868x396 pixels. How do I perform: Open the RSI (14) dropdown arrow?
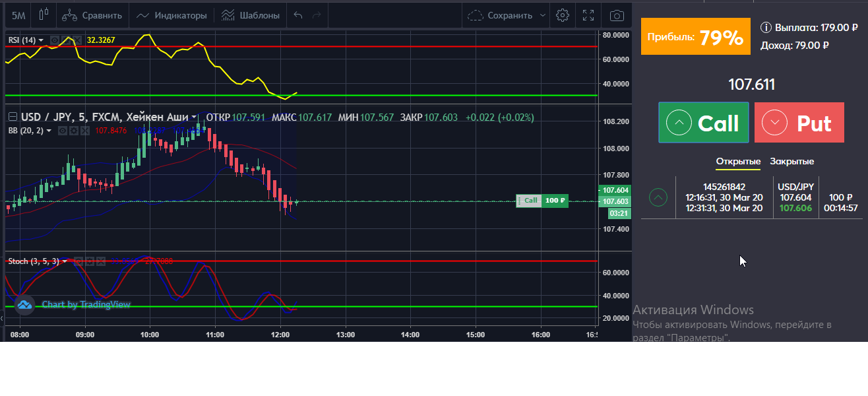pyautogui.click(x=41, y=40)
